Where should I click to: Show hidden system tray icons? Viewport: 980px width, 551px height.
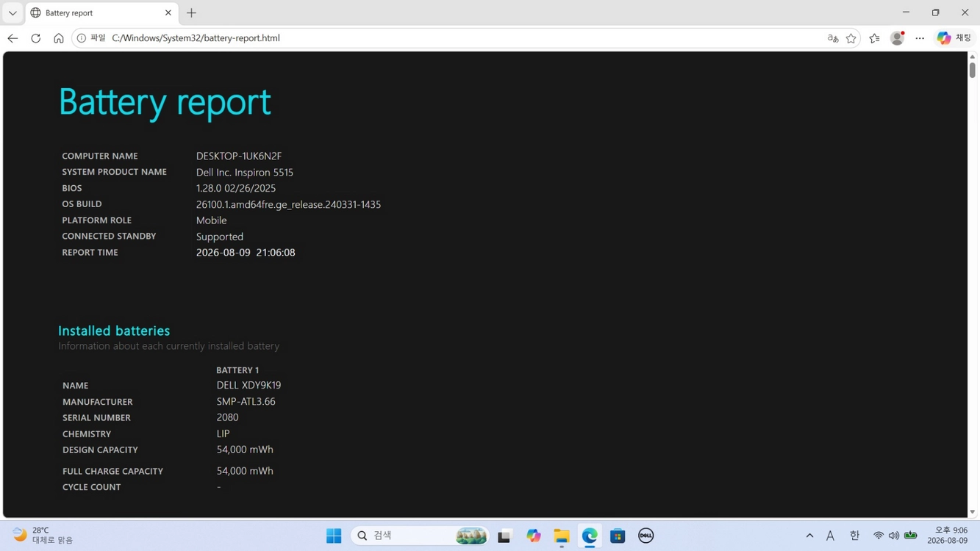tap(809, 536)
